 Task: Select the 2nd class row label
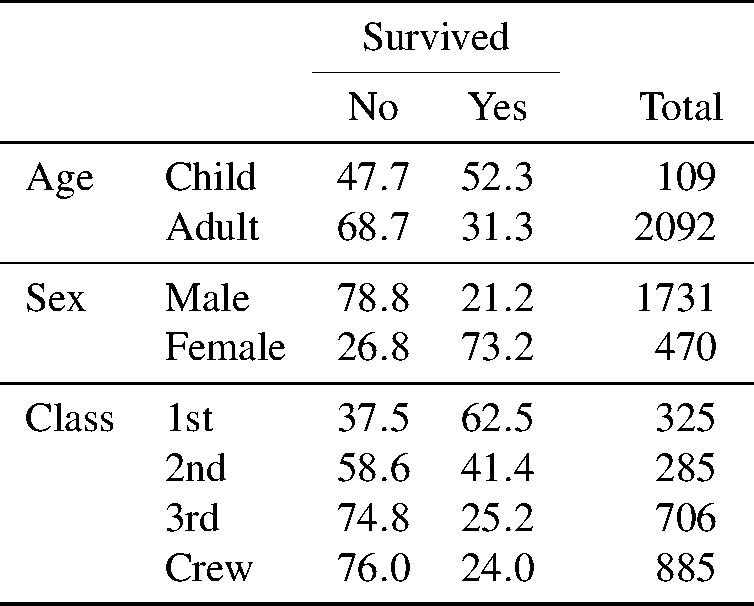coord(195,468)
